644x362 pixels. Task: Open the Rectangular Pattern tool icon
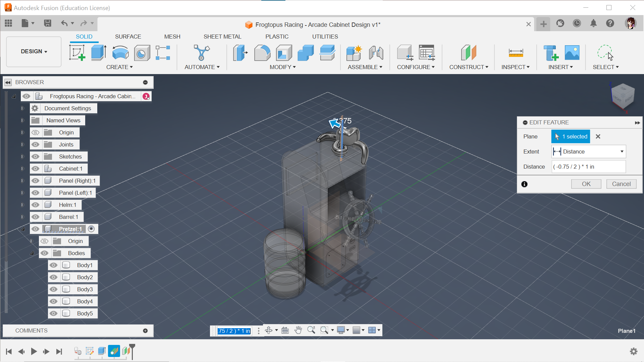(x=163, y=53)
